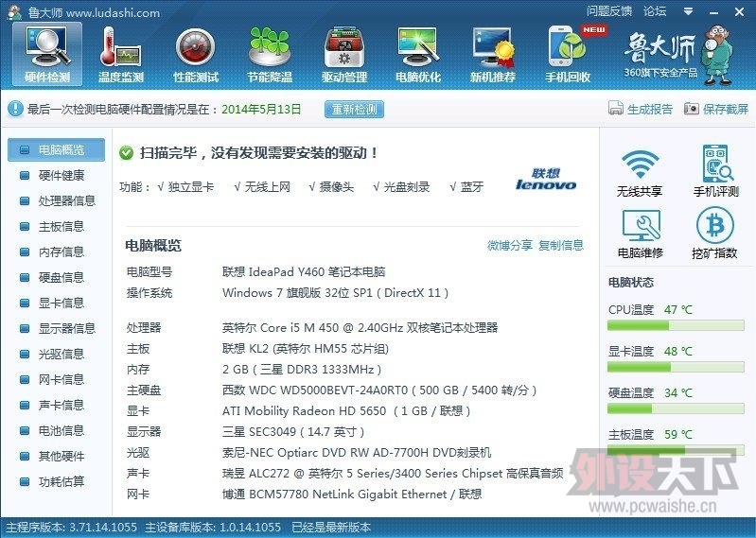Click 联想 IdeaPad Y460 model text
Image resolution: width=756 pixels, height=538 pixels.
[x=304, y=271]
